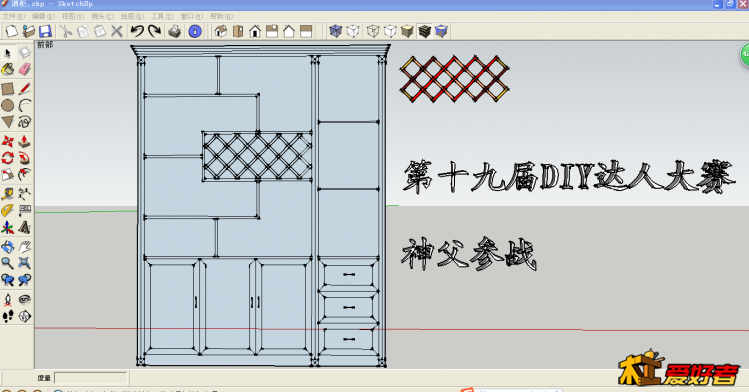Select Shaded face style
The width and height of the screenshot is (749, 392).
407,32
